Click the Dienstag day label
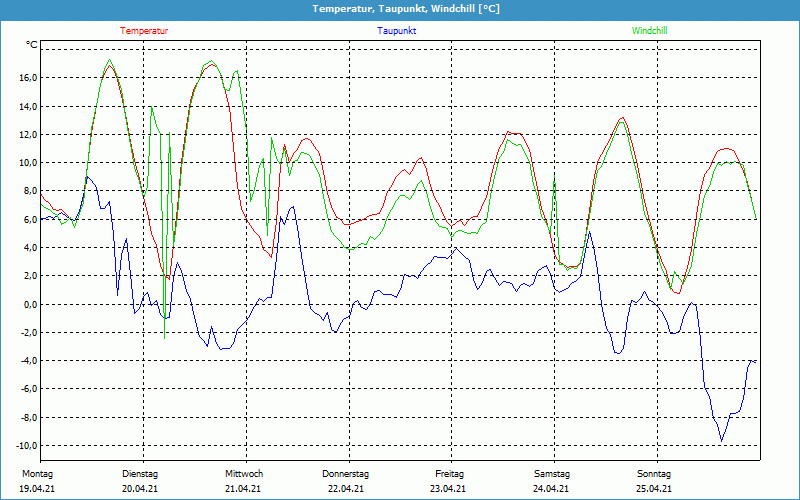Image resolution: width=800 pixels, height=500 pixels. [140, 474]
